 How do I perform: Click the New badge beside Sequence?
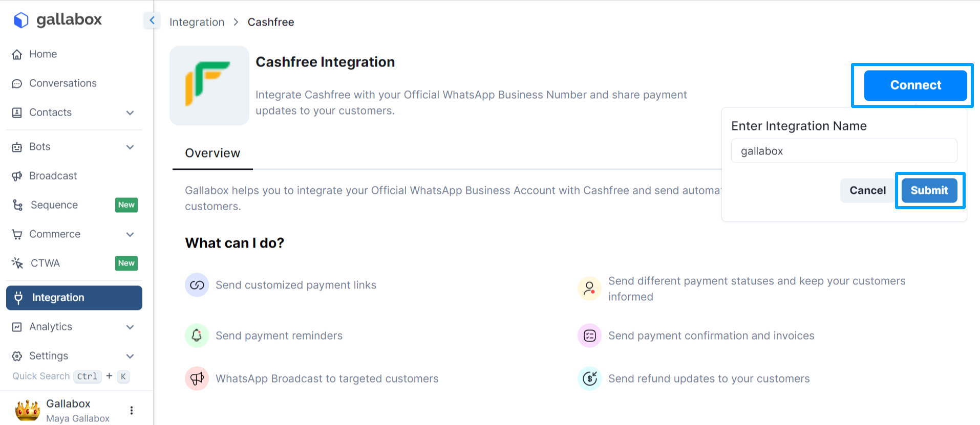pyautogui.click(x=126, y=205)
